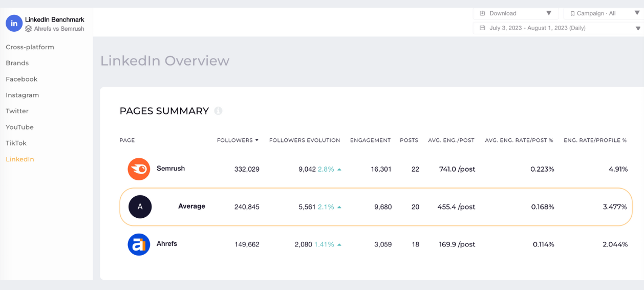Click the calendar icon in the date range
The height and width of the screenshot is (290, 644).
point(482,28)
